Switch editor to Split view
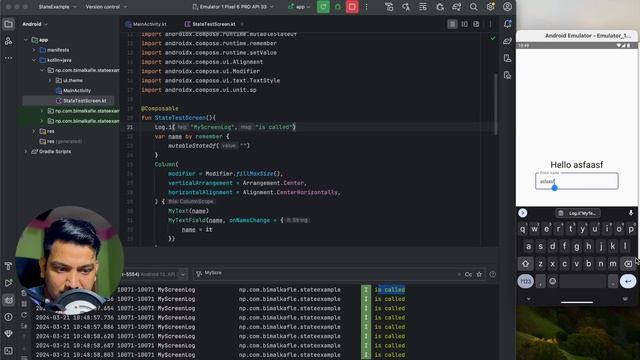640x360 pixels. point(464,24)
